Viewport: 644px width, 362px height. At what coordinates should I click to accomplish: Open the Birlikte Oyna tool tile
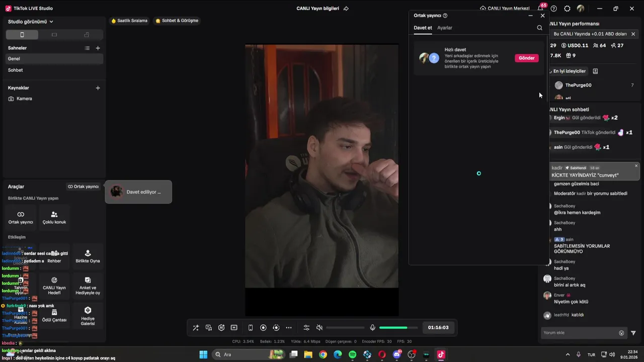point(88,256)
